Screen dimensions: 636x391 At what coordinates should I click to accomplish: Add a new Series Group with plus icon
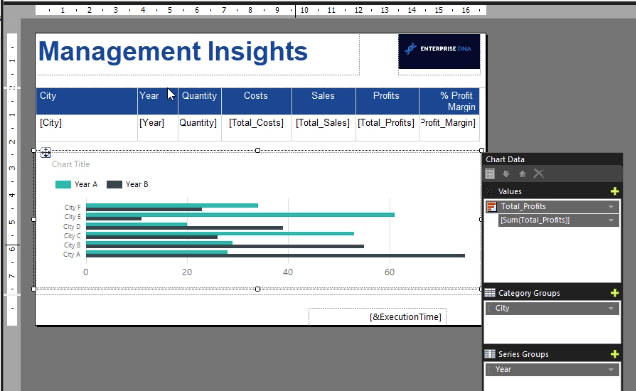pyautogui.click(x=615, y=354)
